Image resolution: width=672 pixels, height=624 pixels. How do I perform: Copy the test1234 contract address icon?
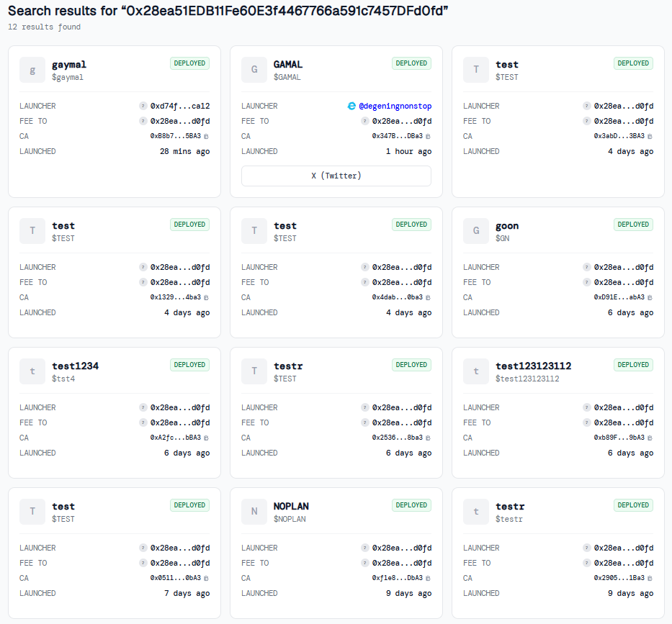pyautogui.click(x=206, y=438)
